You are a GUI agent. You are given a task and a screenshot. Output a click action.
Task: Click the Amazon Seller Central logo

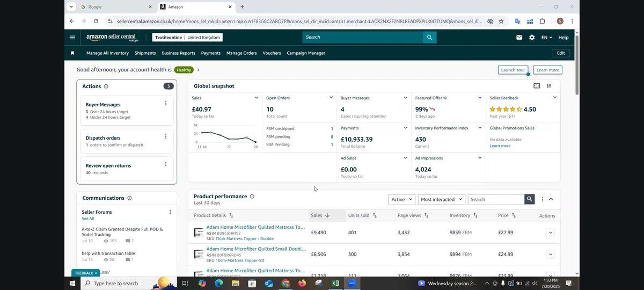tap(112, 38)
